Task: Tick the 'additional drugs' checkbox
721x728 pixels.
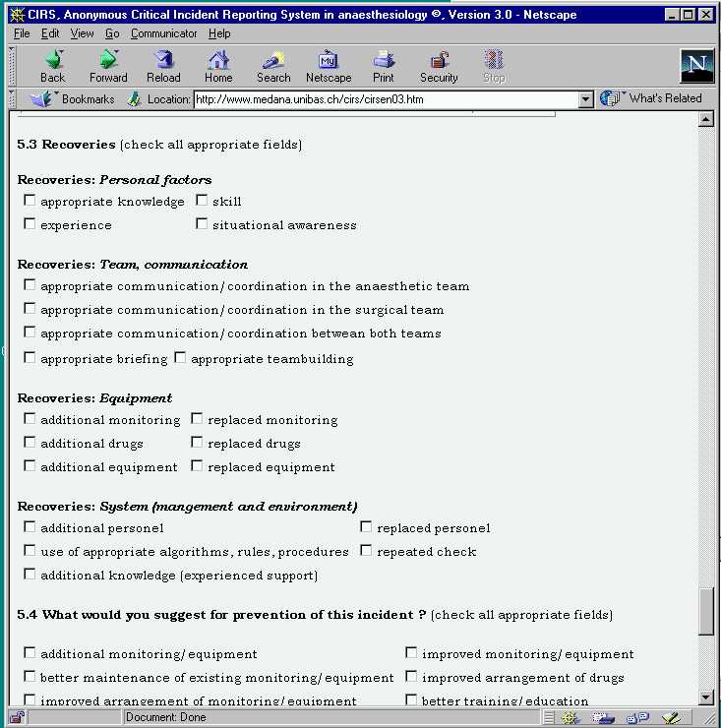Action: [30, 442]
